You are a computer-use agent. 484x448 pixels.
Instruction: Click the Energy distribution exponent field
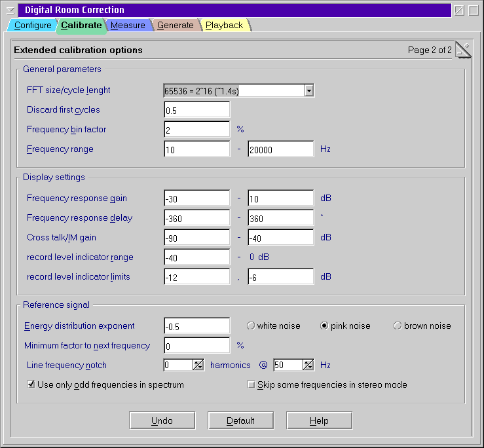tap(196, 326)
